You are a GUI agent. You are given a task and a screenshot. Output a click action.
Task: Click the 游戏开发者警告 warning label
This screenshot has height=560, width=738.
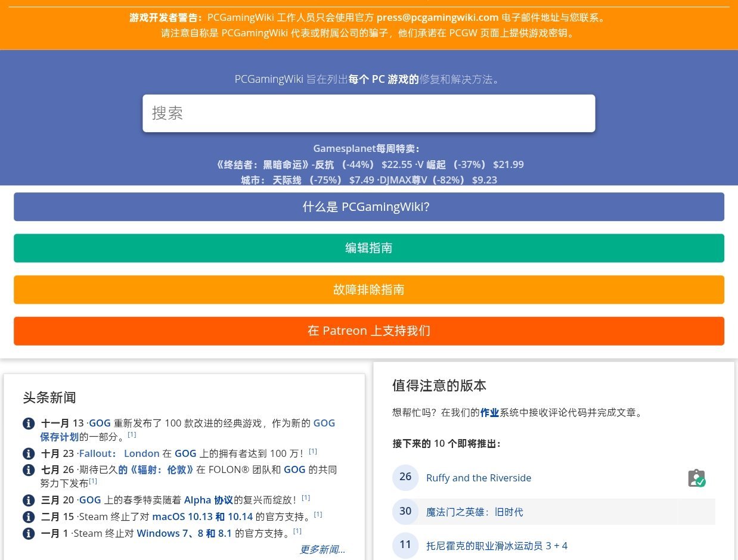(166, 17)
